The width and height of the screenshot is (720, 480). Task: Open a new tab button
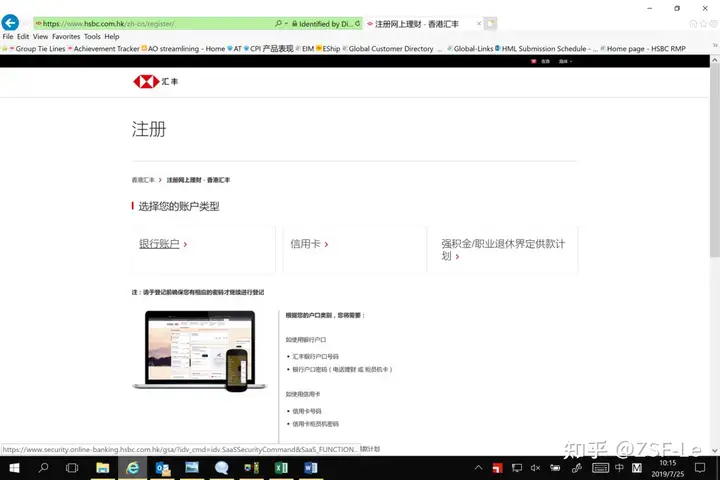coord(490,23)
